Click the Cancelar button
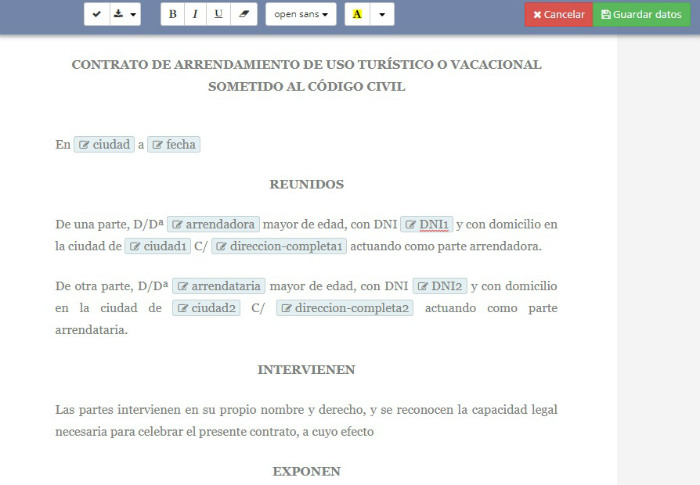Viewport: 700px width, 485px height. point(558,14)
